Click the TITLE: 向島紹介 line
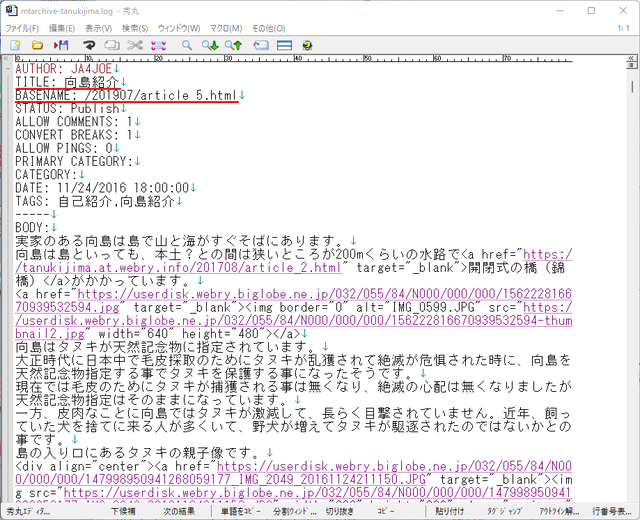640x520 pixels. [x=68, y=82]
